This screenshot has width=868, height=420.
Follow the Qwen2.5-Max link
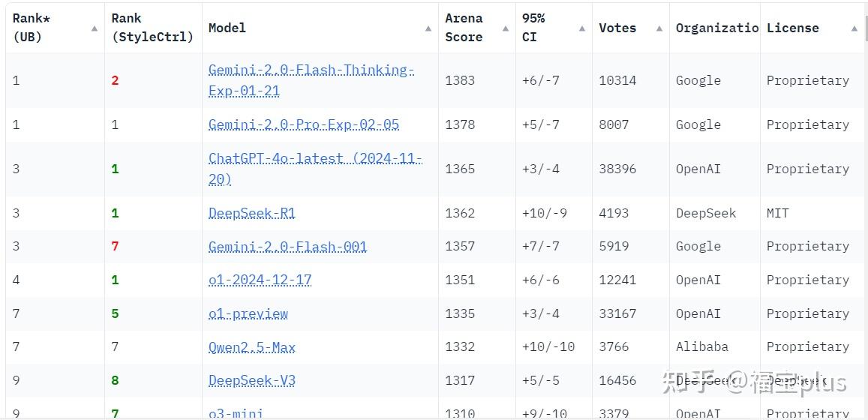(x=252, y=346)
